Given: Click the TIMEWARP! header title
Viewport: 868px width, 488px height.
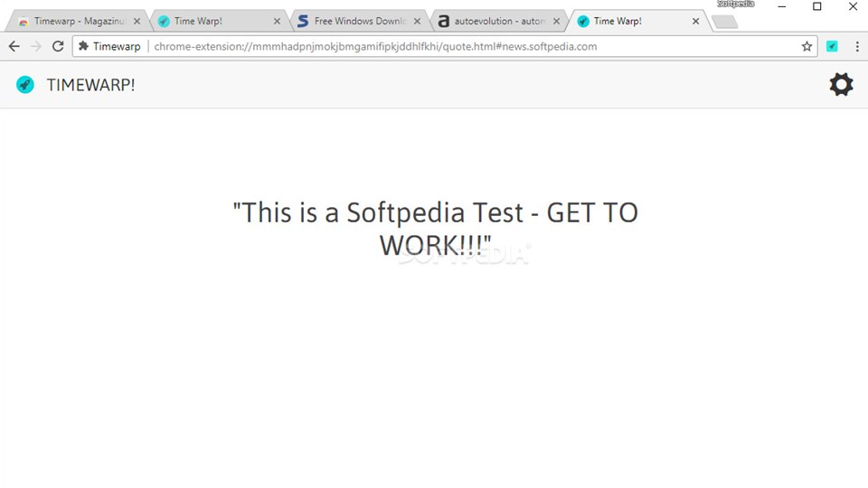Looking at the screenshot, I should click(x=90, y=85).
